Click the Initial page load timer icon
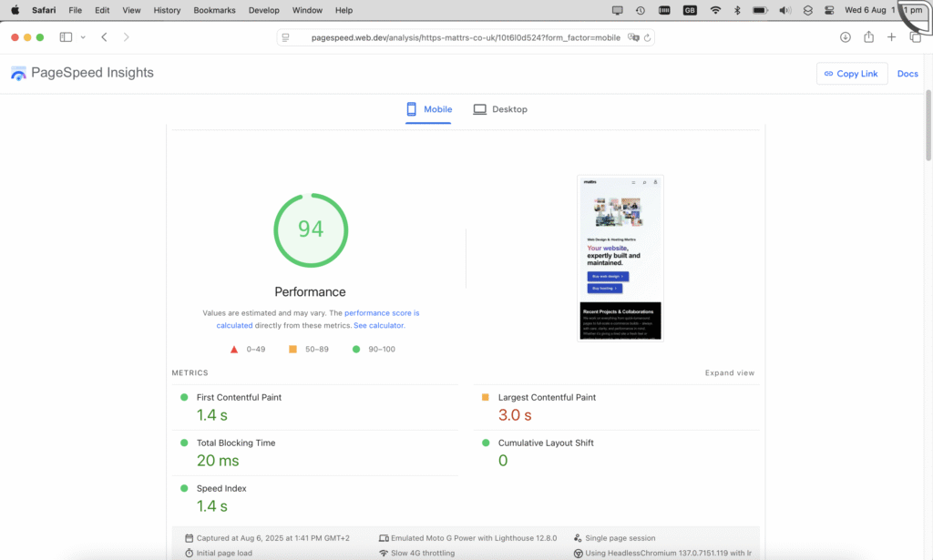This screenshot has width=933, height=560. pyautogui.click(x=189, y=553)
